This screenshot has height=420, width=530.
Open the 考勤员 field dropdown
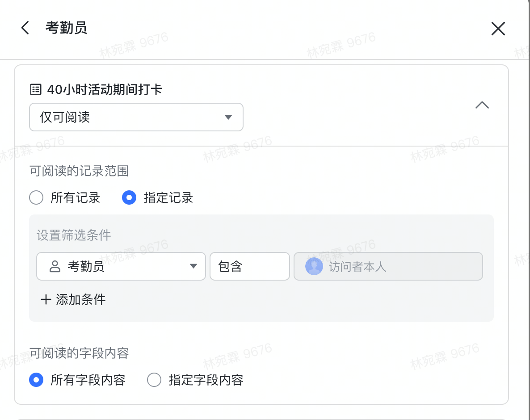pos(121,267)
